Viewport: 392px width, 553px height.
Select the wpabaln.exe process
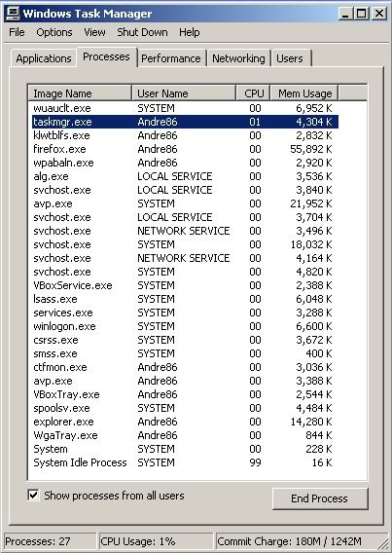[x=185, y=163]
